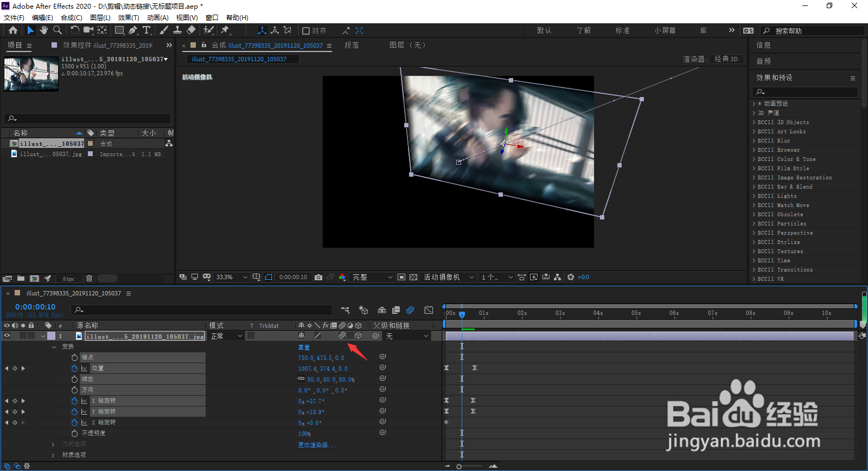
Task: Hide layer 1 with the eye toggle
Action: (x=7, y=336)
